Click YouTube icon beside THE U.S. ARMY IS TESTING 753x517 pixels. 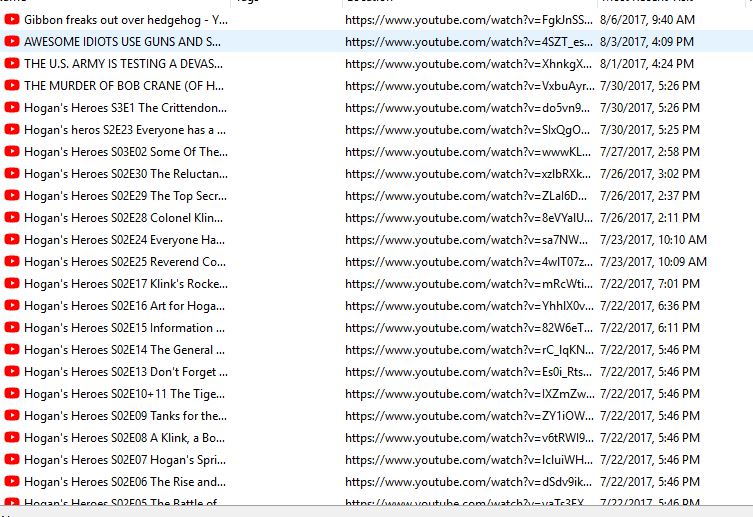click(12, 63)
